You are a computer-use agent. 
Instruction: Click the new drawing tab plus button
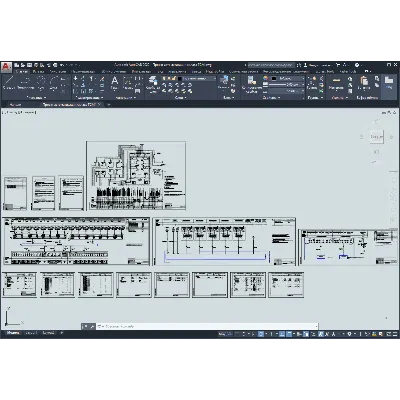pyautogui.click(x=108, y=105)
